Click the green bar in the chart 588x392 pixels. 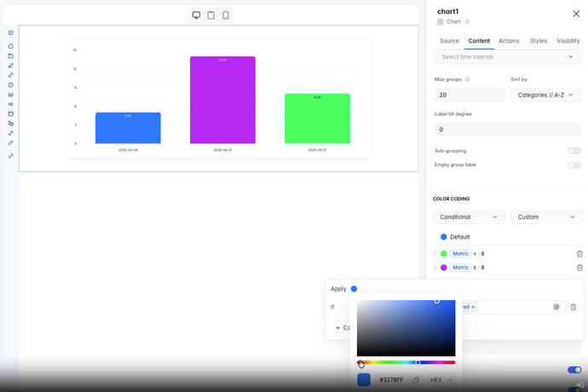tap(317, 118)
